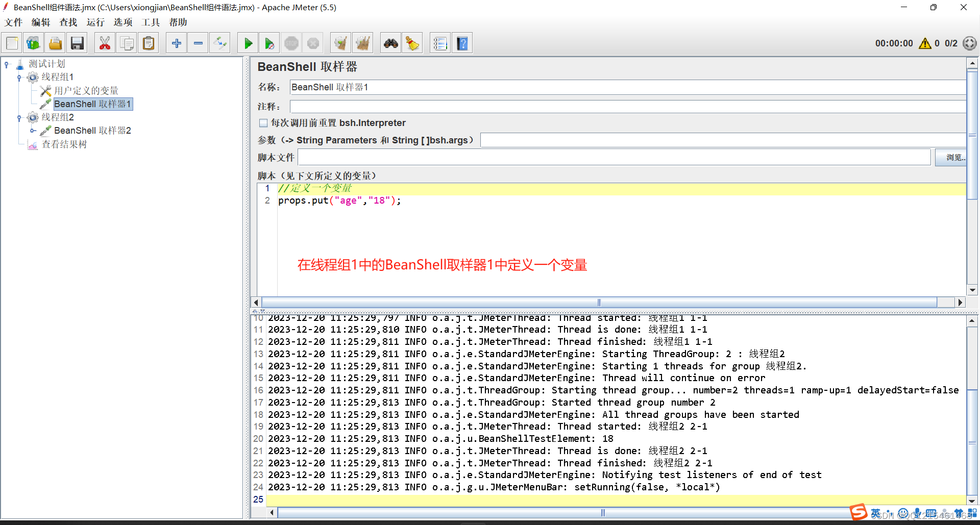Click the Open file folder icon
This screenshot has height=525, width=980.
tap(55, 43)
